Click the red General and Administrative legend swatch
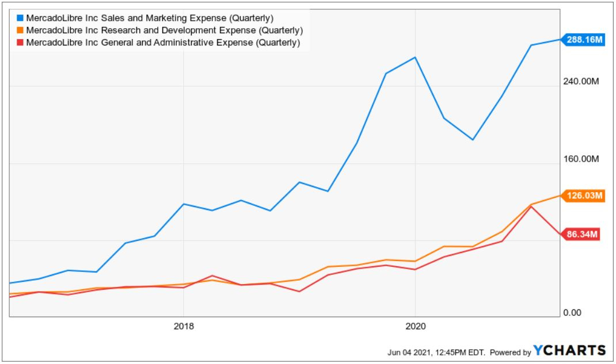This screenshot has width=616, height=364. [20, 43]
